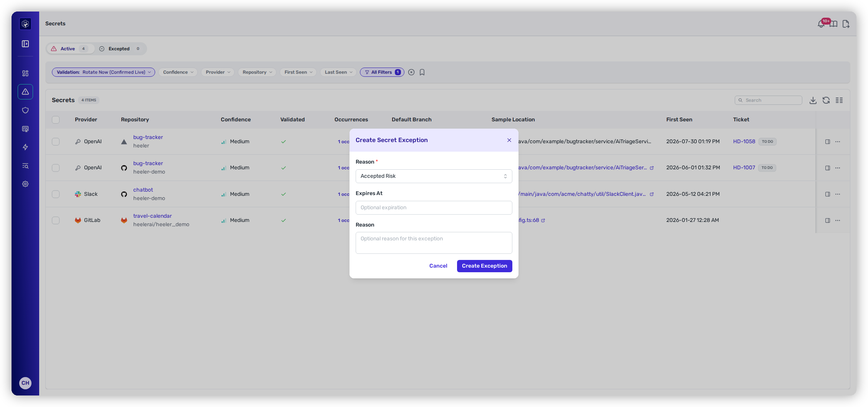Screen dimensions: 868x407
Task: Open the settings gear in sidebar
Action: (x=25, y=184)
